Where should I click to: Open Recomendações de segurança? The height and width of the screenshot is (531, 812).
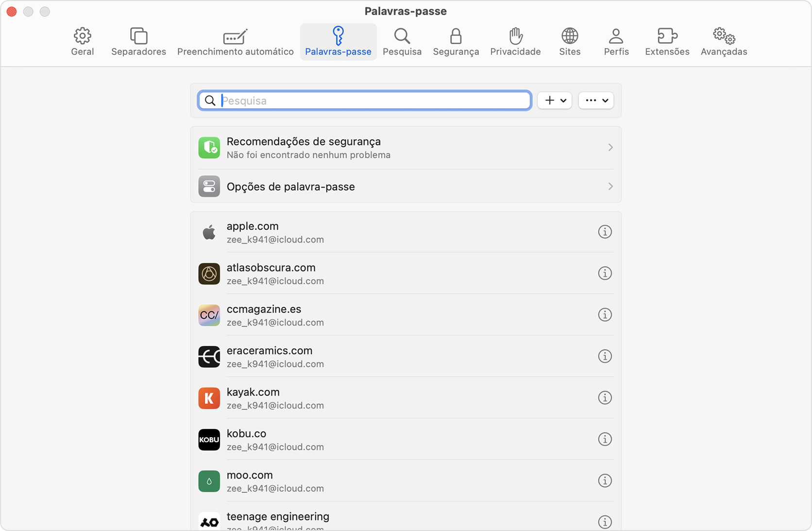point(406,148)
